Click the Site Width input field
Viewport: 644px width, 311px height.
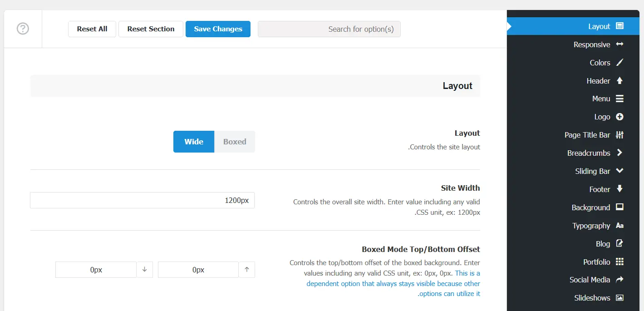(142, 200)
